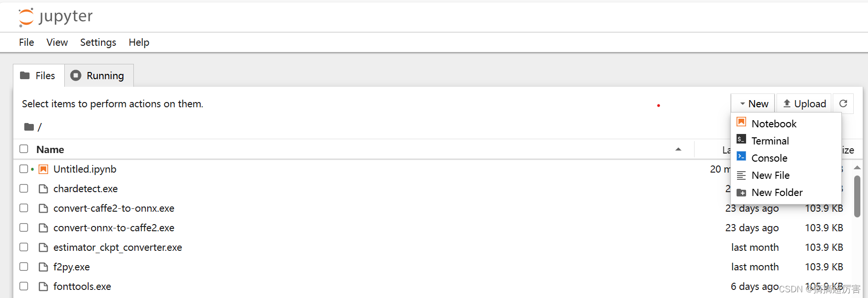Select the checkbox beside chardetect.exe
The width and height of the screenshot is (868, 298).
[x=23, y=188]
